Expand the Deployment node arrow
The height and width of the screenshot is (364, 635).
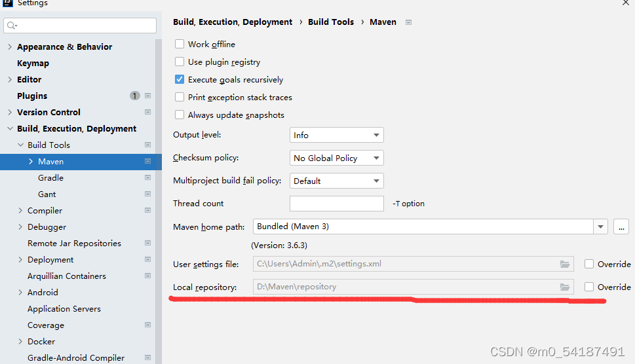pyautogui.click(x=20, y=260)
